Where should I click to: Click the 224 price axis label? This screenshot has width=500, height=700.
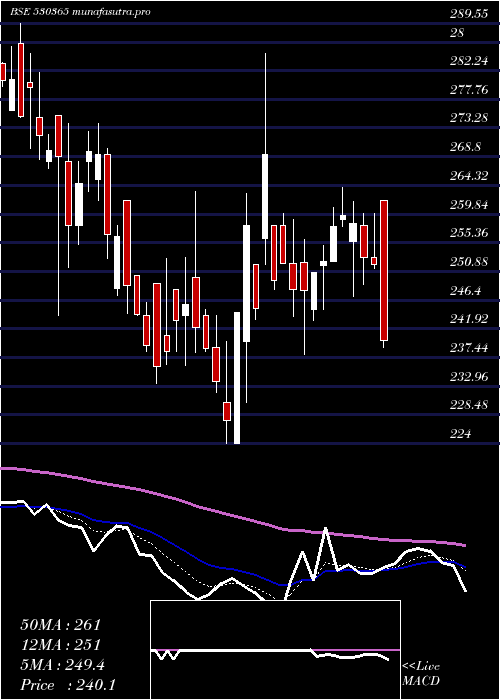click(x=460, y=433)
